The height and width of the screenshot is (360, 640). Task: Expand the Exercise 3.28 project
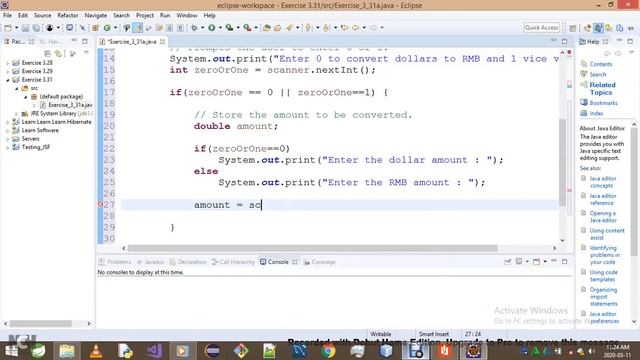pos(7,63)
